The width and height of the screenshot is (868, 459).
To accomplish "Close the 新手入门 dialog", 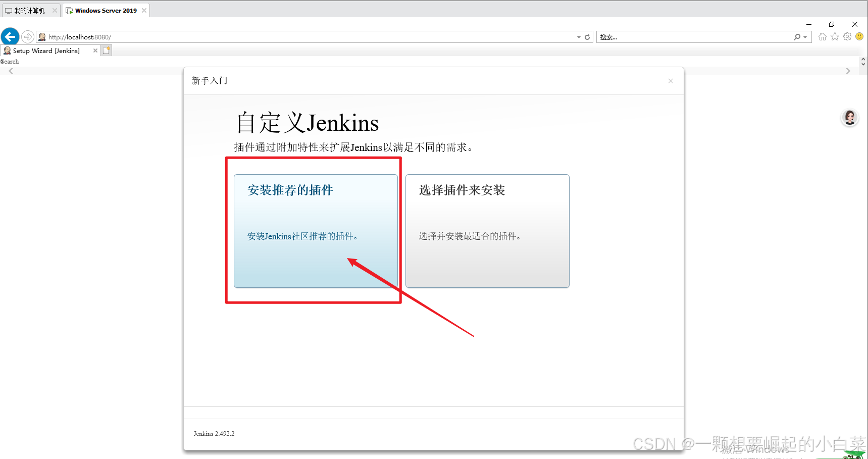I will pyautogui.click(x=671, y=81).
